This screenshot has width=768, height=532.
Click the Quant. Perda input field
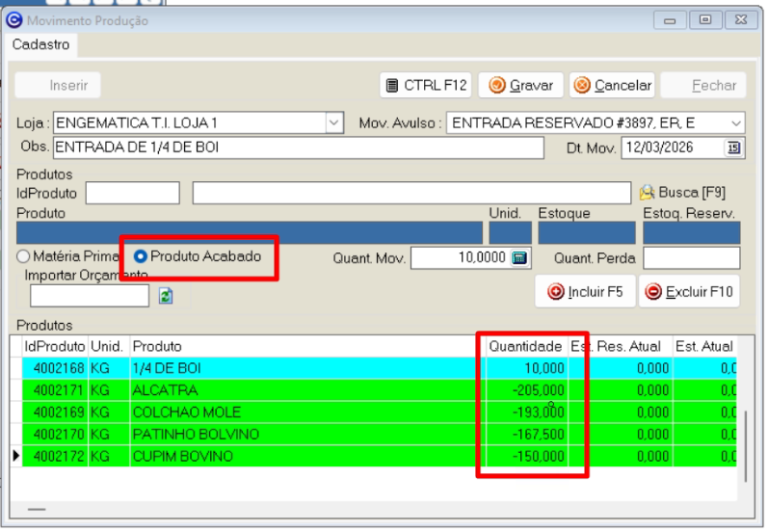coord(691,258)
